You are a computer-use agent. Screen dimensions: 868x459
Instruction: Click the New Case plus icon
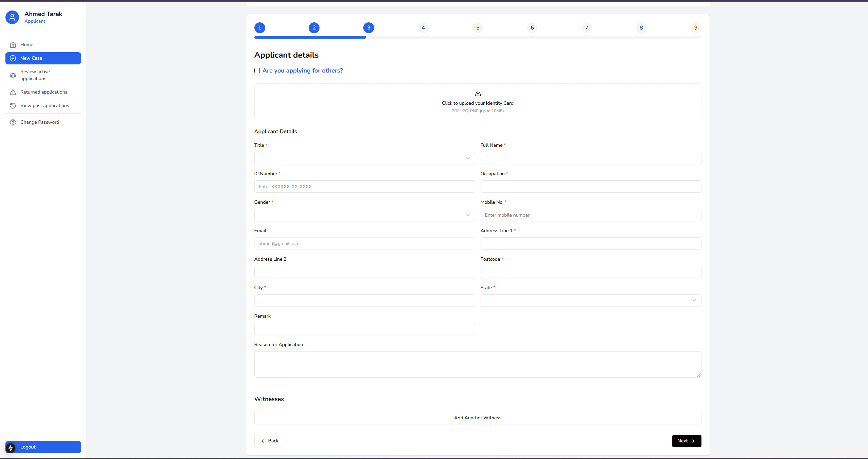[x=13, y=58]
